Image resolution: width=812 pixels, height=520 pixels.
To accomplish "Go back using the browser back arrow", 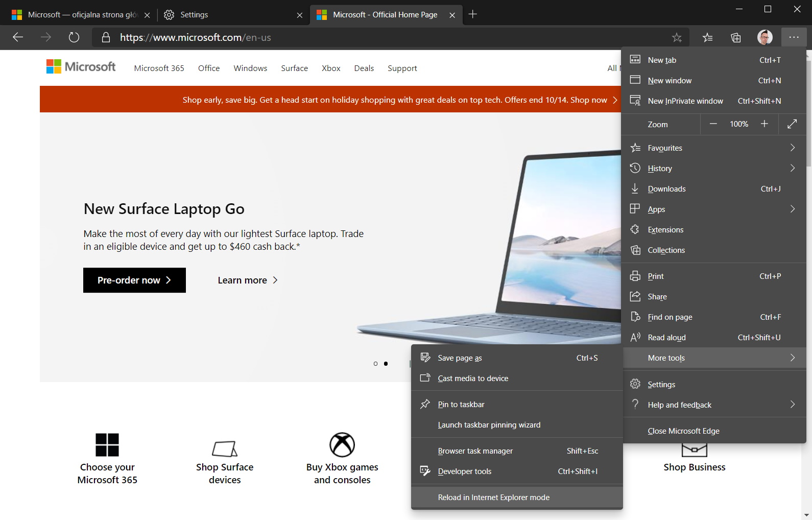I will (x=18, y=37).
